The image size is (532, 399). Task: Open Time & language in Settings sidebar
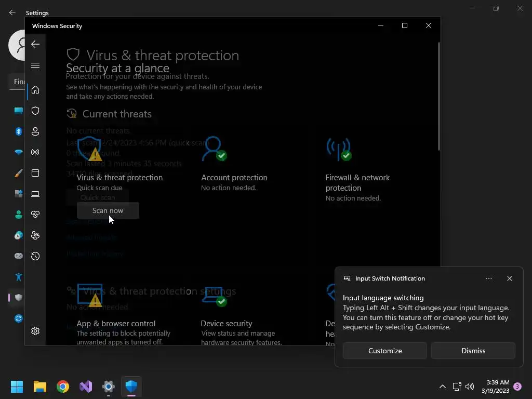19,235
